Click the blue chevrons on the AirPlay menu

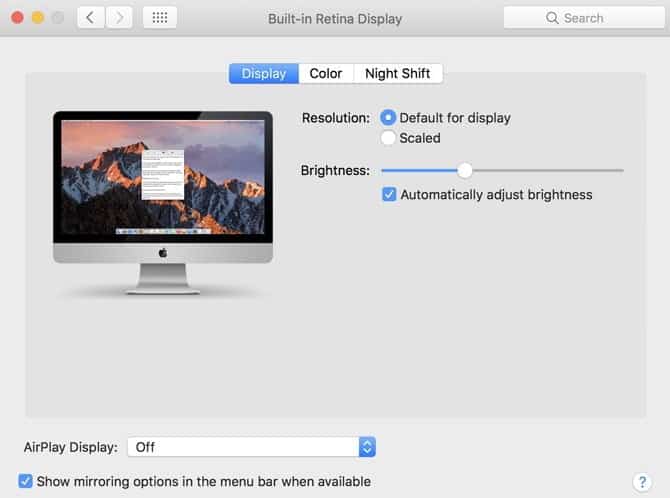[x=367, y=447]
